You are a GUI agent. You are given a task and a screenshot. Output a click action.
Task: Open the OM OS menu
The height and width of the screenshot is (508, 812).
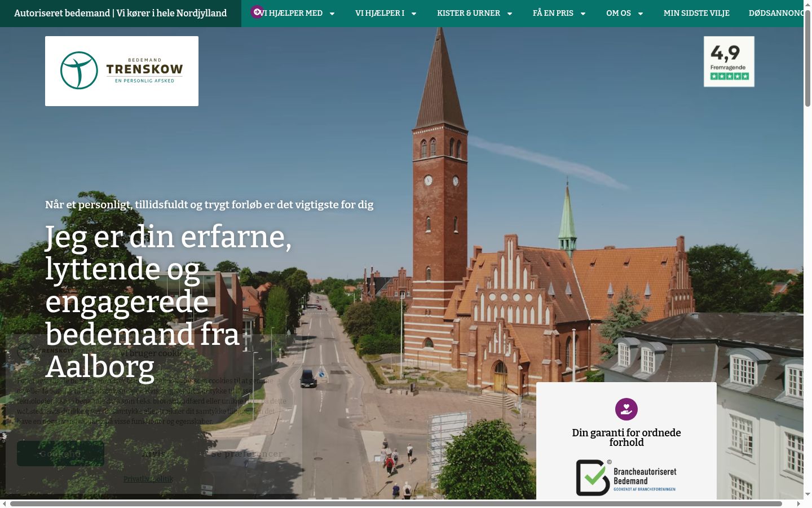click(x=619, y=13)
